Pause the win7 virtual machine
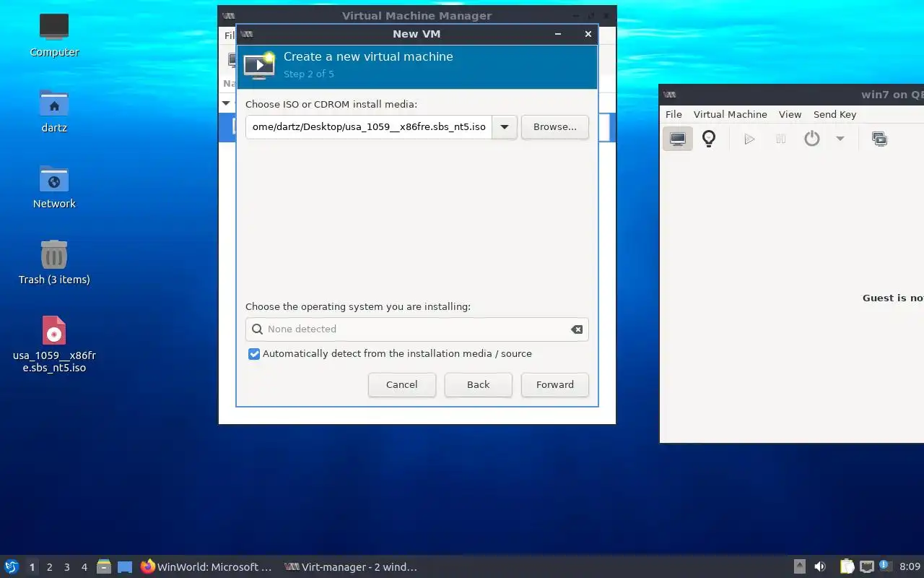924x578 pixels. click(x=780, y=139)
